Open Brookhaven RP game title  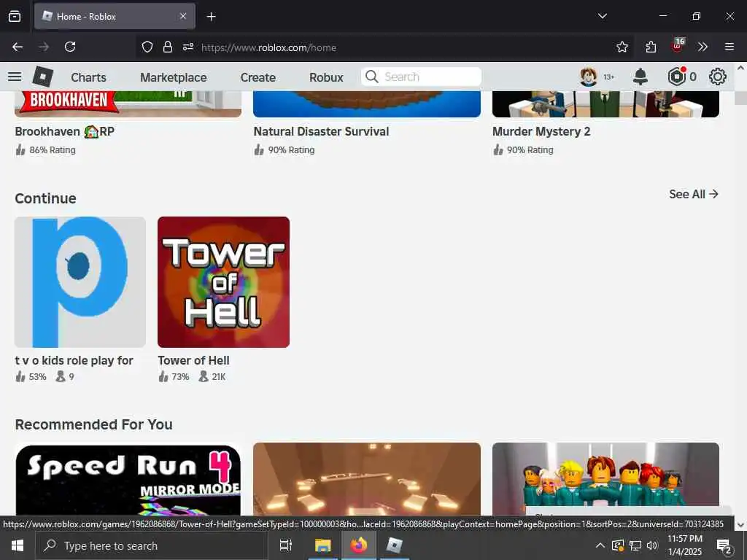[x=64, y=131]
